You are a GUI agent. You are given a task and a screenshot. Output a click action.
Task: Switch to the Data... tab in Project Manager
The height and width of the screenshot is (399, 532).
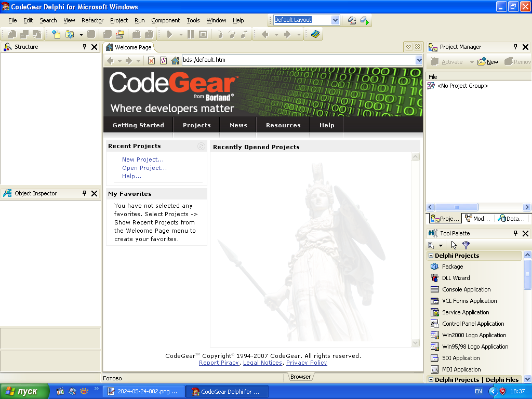coord(511,219)
